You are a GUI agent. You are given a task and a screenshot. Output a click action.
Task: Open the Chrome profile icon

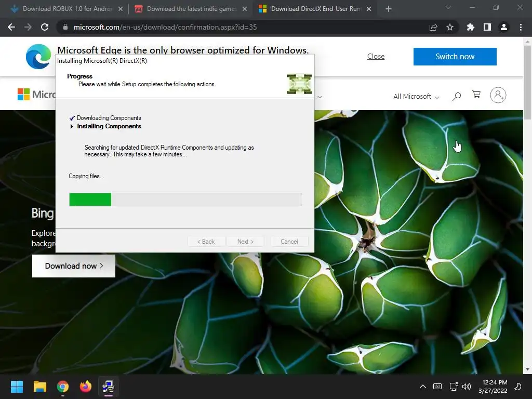click(x=504, y=27)
